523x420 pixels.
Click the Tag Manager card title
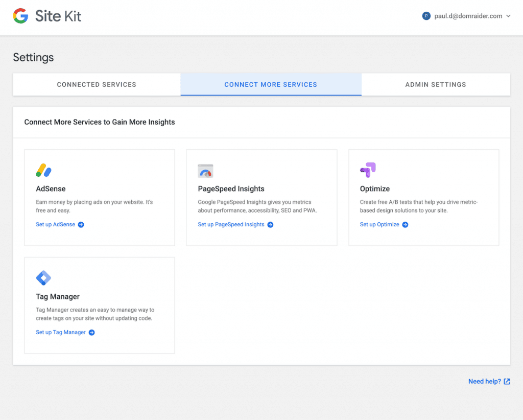pos(58,296)
